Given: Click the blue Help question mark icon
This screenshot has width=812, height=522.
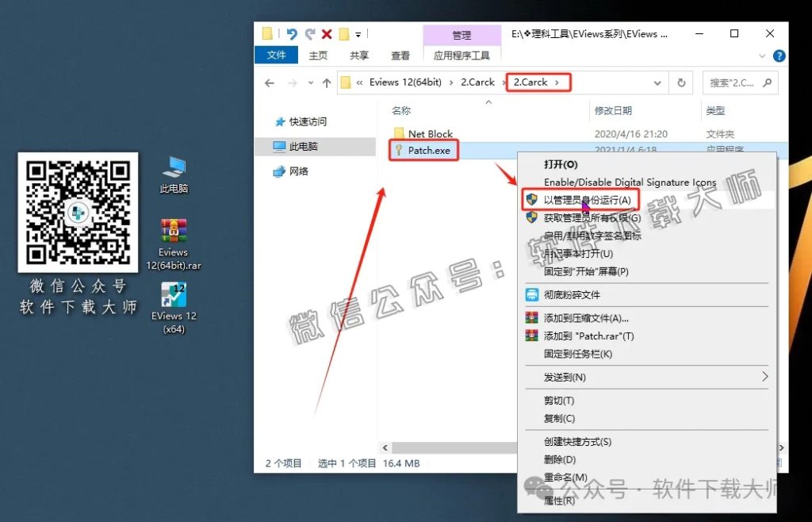Looking at the screenshot, I should point(778,56).
